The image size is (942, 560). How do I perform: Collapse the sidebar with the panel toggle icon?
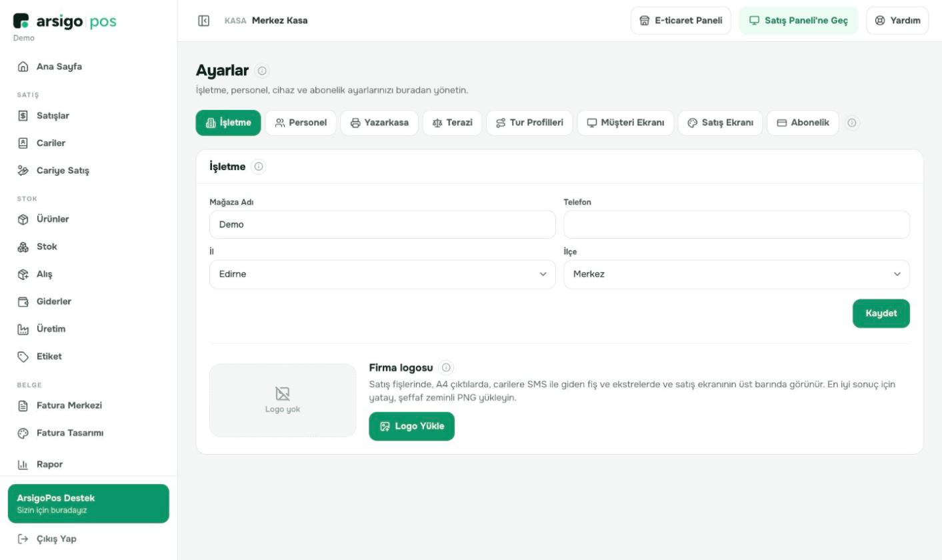pos(204,21)
